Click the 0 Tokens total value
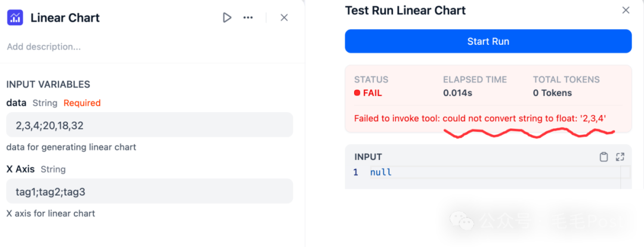The width and height of the screenshot is (644, 247). tap(552, 93)
